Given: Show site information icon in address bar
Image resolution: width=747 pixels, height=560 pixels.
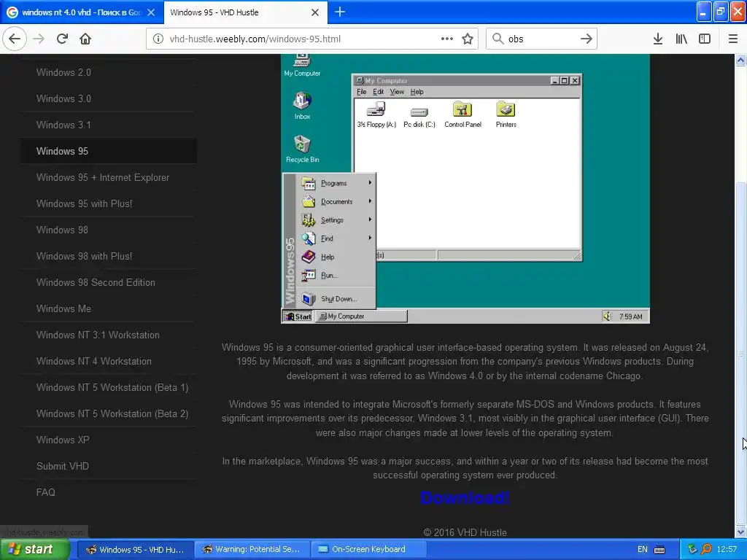Looking at the screenshot, I should (x=158, y=39).
